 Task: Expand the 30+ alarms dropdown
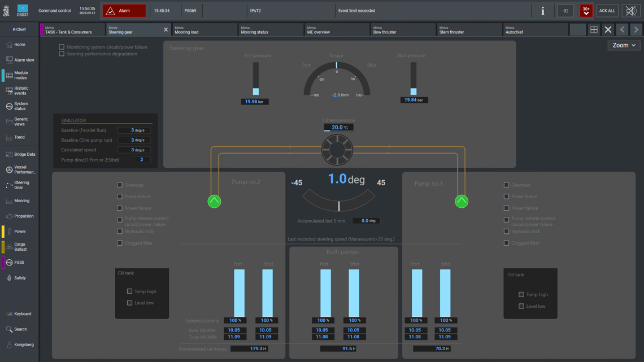586,11
